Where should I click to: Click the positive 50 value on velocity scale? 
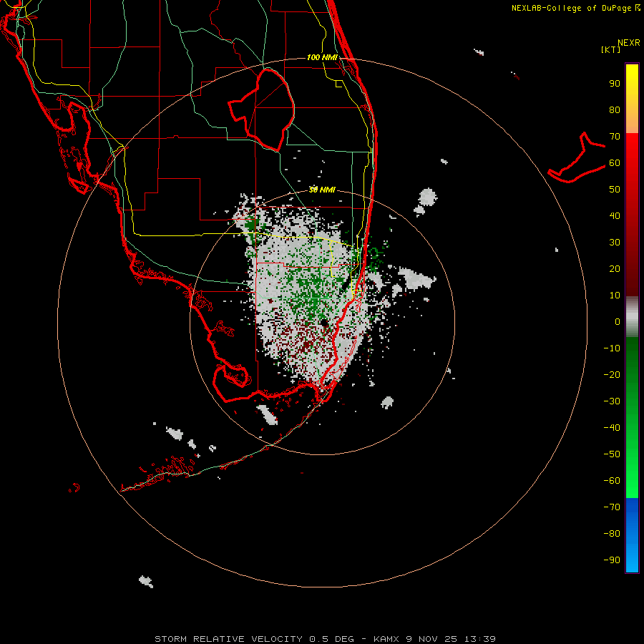[615, 190]
